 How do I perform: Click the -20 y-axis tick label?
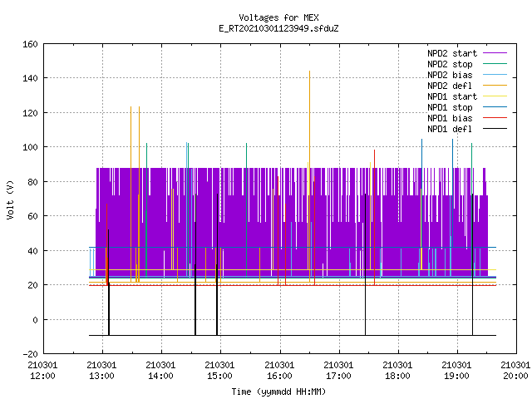30,354
